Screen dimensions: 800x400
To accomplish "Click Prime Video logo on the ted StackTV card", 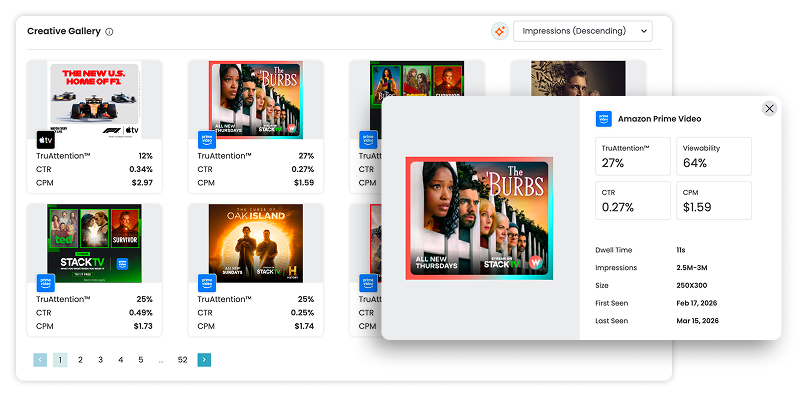I will pyautogui.click(x=45, y=283).
